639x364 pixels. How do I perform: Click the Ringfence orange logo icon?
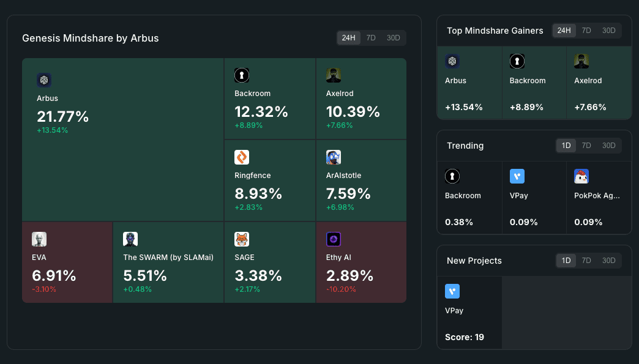coord(242,157)
